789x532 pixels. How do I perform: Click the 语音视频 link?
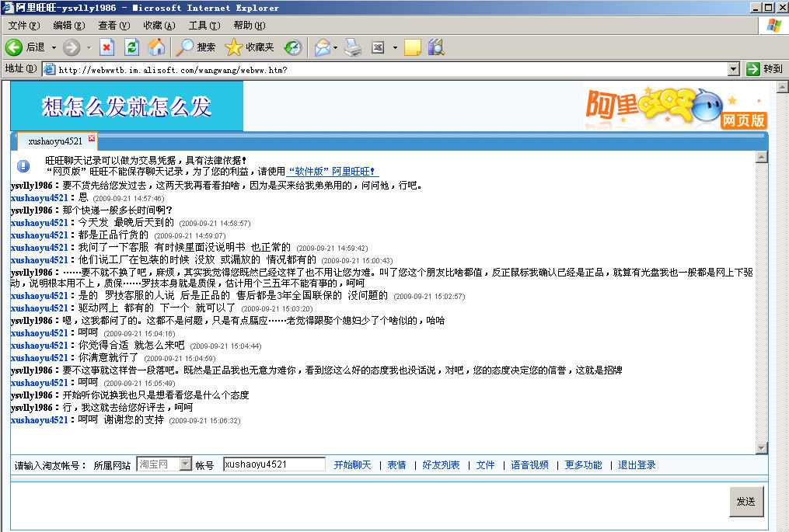tap(529, 465)
